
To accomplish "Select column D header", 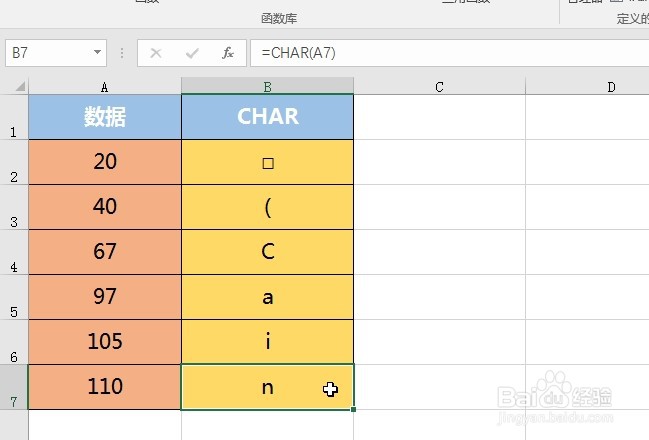I will click(x=587, y=87).
